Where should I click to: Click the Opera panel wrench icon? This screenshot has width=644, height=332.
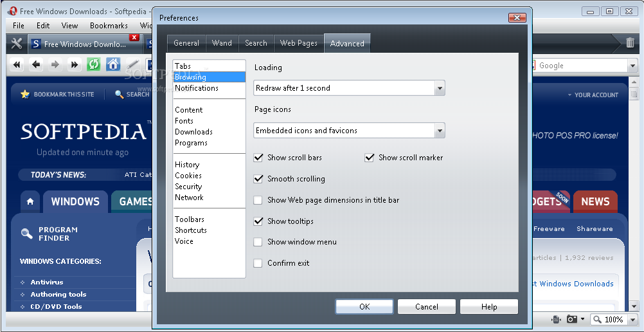[17, 43]
